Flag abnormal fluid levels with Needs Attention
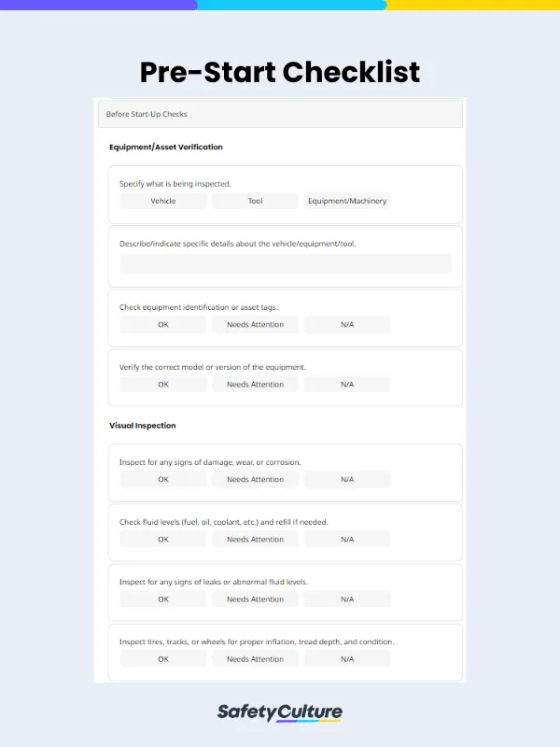Screen dimensions: 560x747 coord(254,599)
